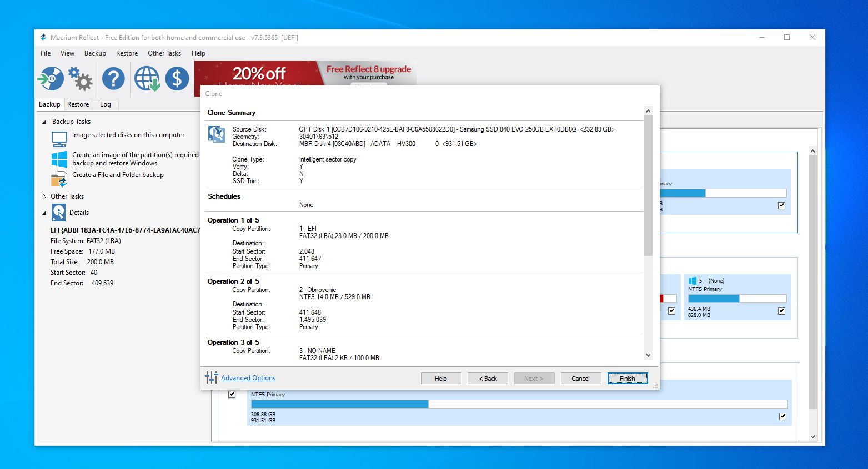Click the Clone Summary disk icon
This screenshot has width=868, height=469.
click(x=217, y=134)
